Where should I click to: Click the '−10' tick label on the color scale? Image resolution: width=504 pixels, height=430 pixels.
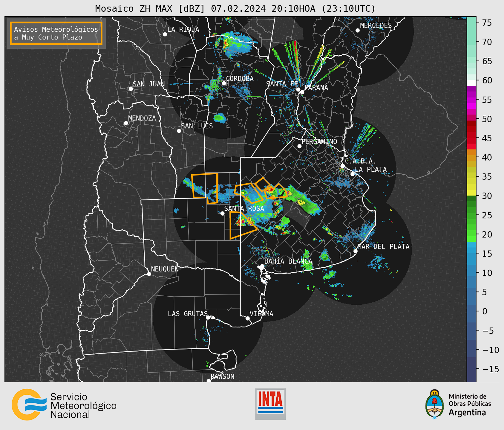(x=490, y=350)
